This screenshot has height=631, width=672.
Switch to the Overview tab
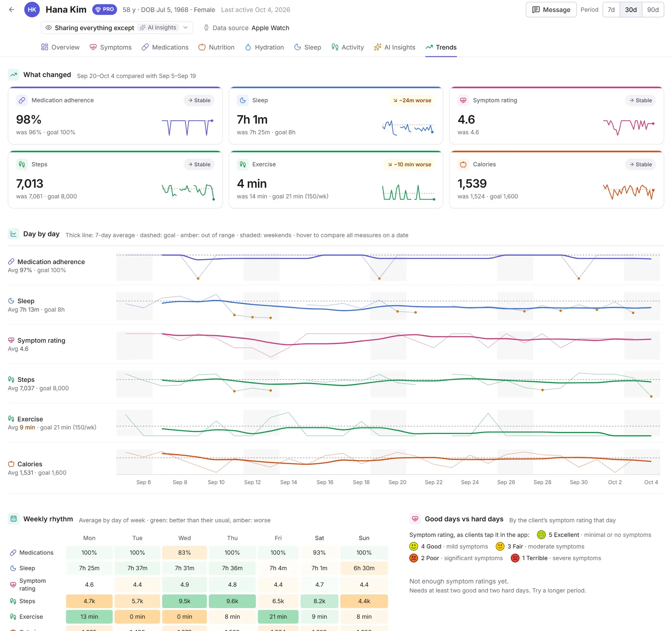(x=60, y=47)
